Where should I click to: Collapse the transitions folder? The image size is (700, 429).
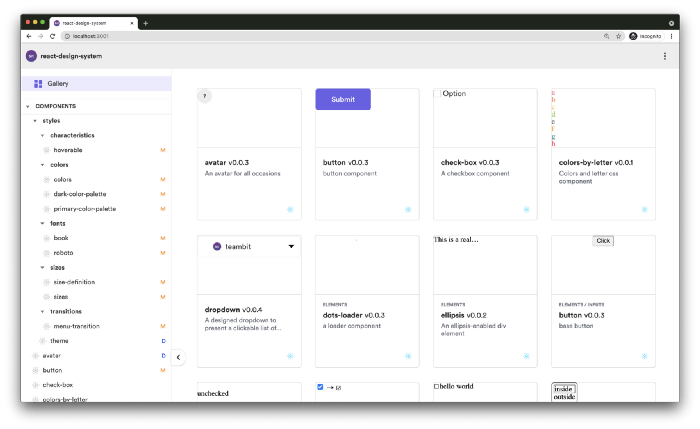42,312
